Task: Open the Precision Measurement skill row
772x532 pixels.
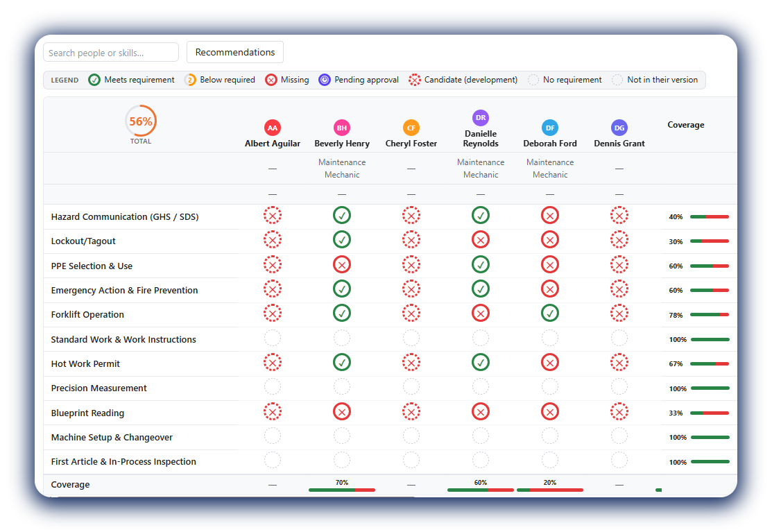Action: (99, 388)
